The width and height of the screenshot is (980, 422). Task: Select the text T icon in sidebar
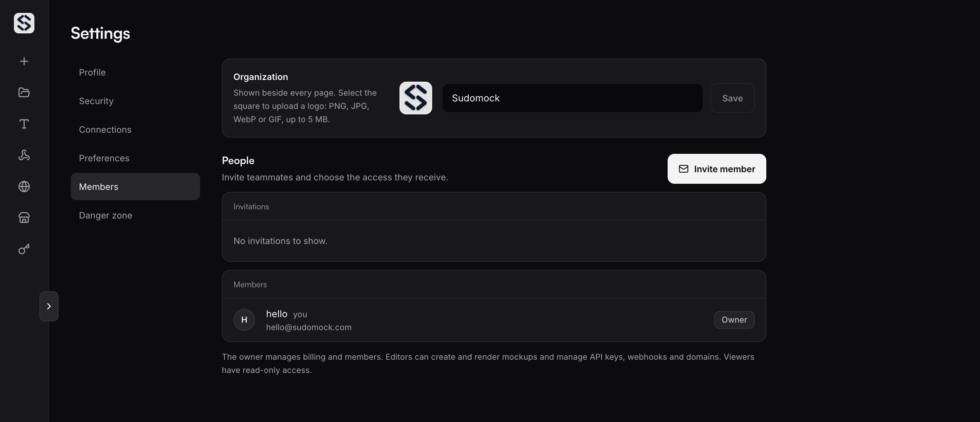point(24,124)
